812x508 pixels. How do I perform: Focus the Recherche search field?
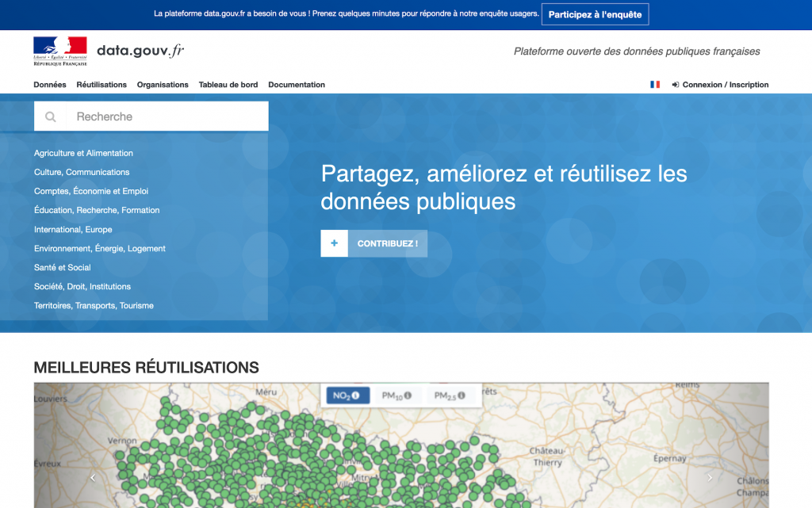tap(167, 116)
